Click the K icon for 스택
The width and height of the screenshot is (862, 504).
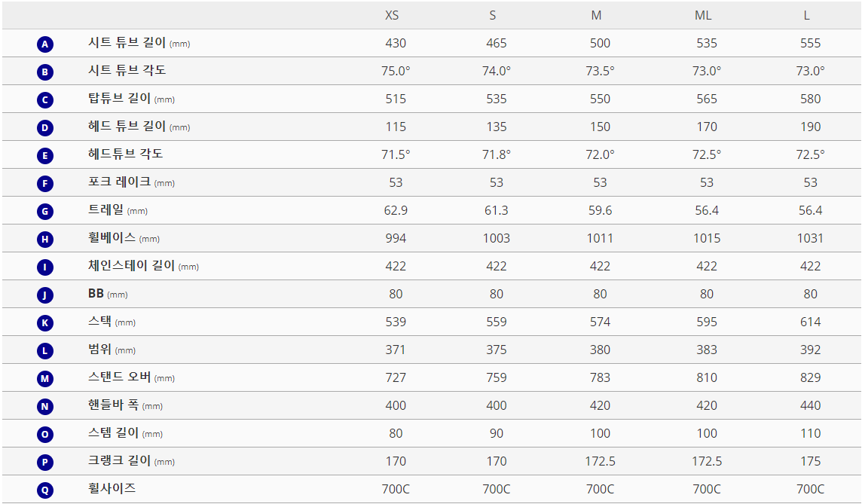[45, 323]
